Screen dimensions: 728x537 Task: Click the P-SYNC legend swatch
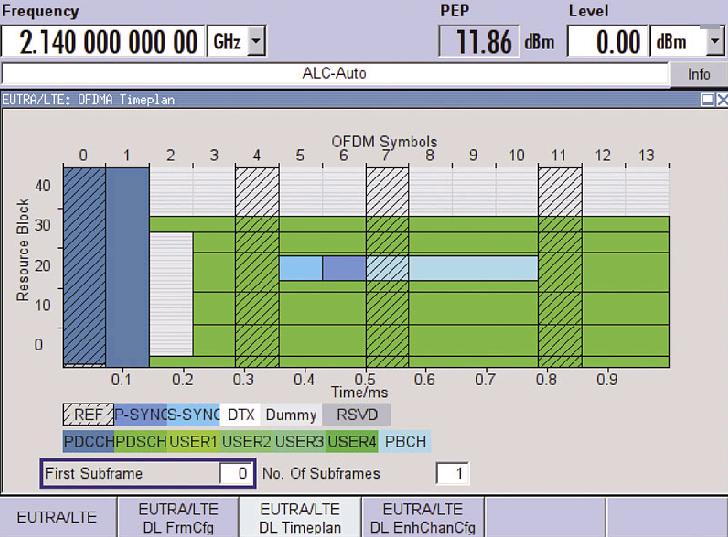pyautogui.click(x=138, y=415)
